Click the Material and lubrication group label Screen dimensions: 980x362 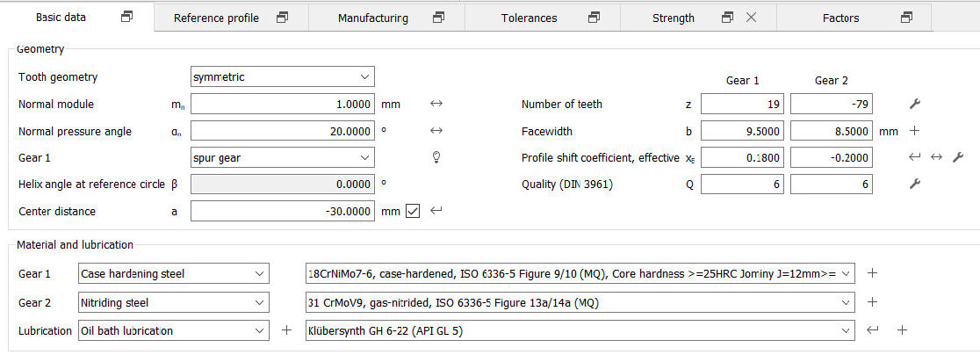point(75,245)
